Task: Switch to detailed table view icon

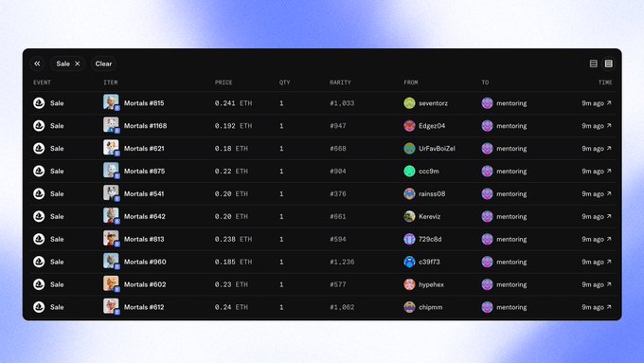Action: [609, 64]
